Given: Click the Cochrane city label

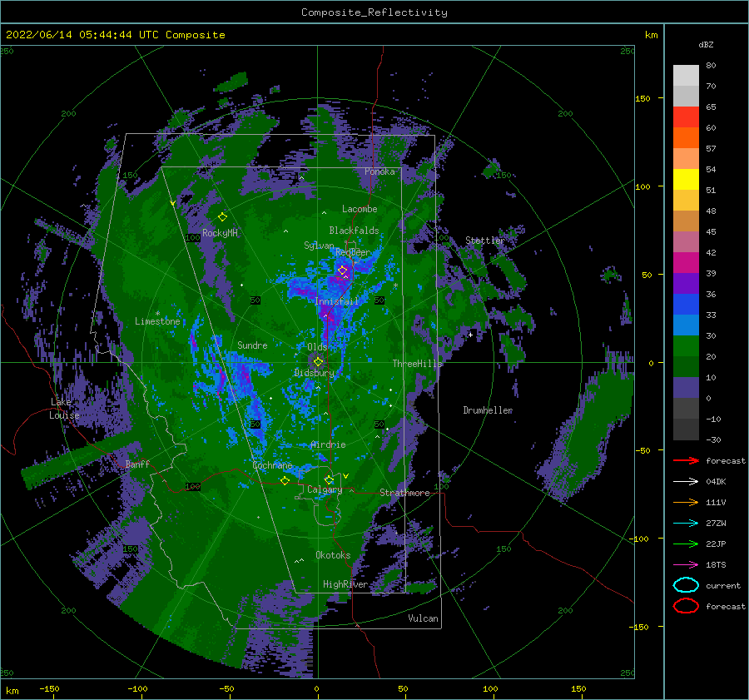Looking at the screenshot, I should [x=272, y=465].
